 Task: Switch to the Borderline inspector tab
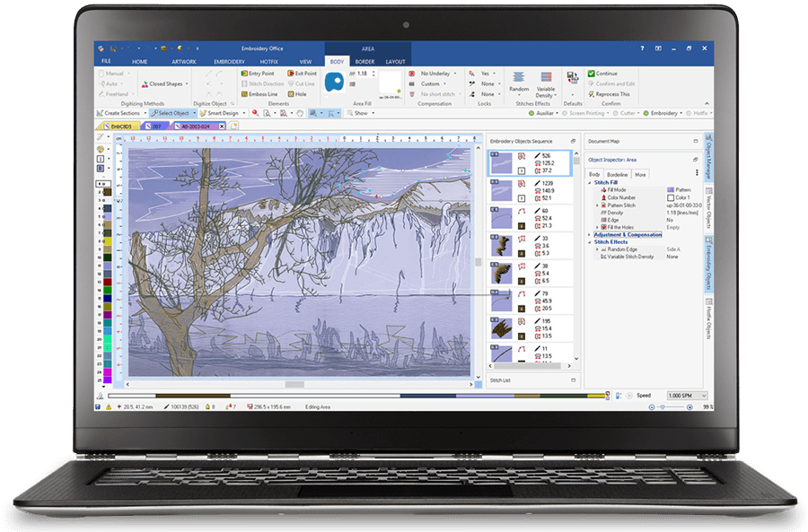(x=617, y=174)
